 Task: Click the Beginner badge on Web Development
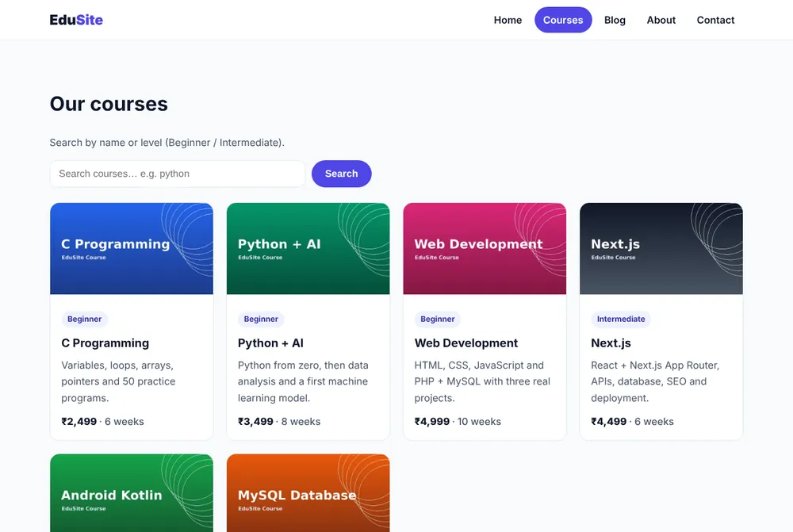click(x=438, y=319)
